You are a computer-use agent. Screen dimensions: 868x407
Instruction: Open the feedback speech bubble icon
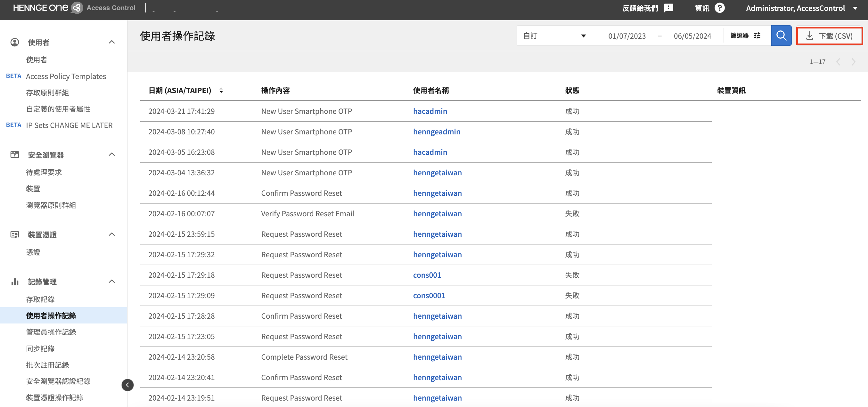click(x=668, y=8)
